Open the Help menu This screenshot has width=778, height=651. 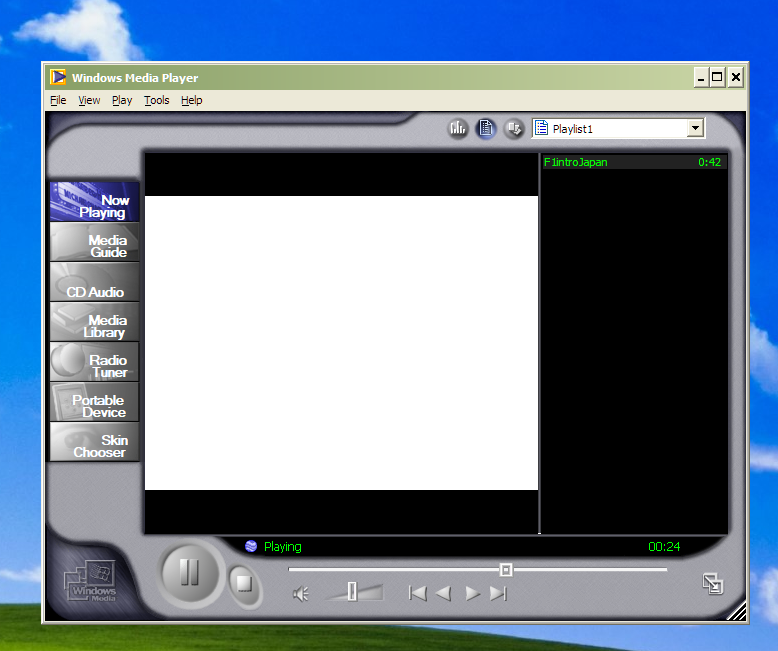click(192, 100)
